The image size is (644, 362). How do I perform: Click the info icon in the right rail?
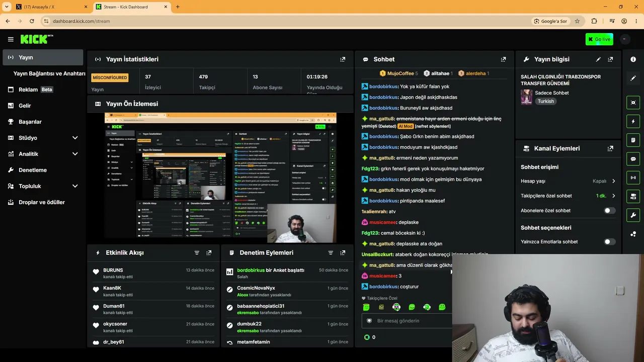pyautogui.click(x=633, y=59)
